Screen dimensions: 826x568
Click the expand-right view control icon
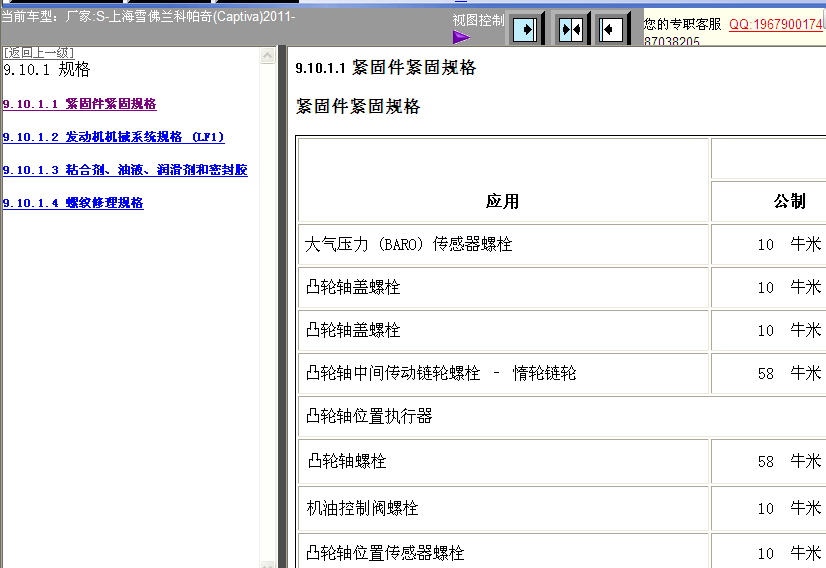pyautogui.click(x=525, y=30)
